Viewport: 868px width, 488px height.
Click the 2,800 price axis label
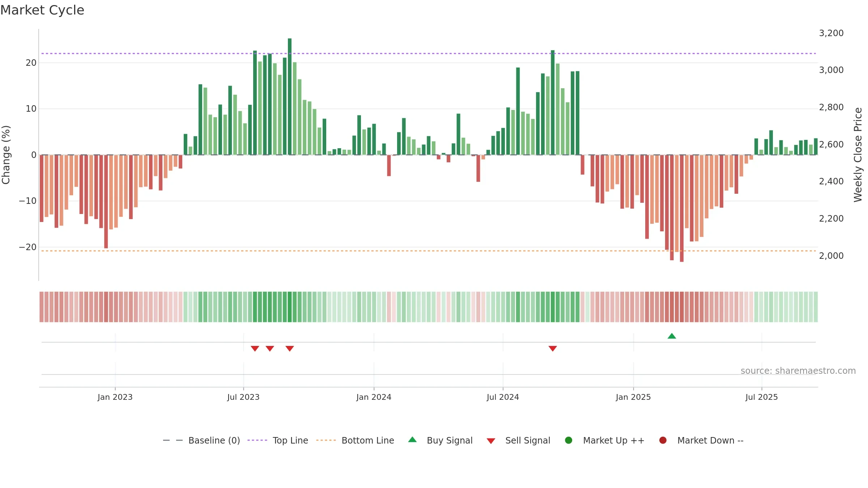(831, 107)
